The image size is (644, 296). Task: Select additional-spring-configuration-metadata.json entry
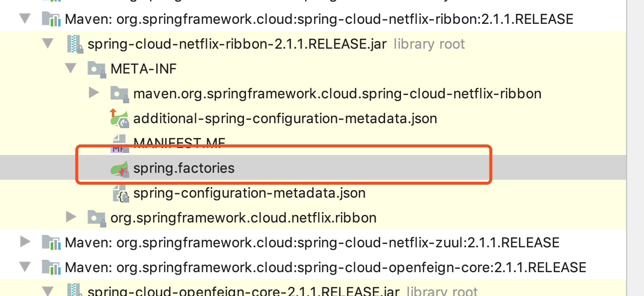click(x=285, y=119)
